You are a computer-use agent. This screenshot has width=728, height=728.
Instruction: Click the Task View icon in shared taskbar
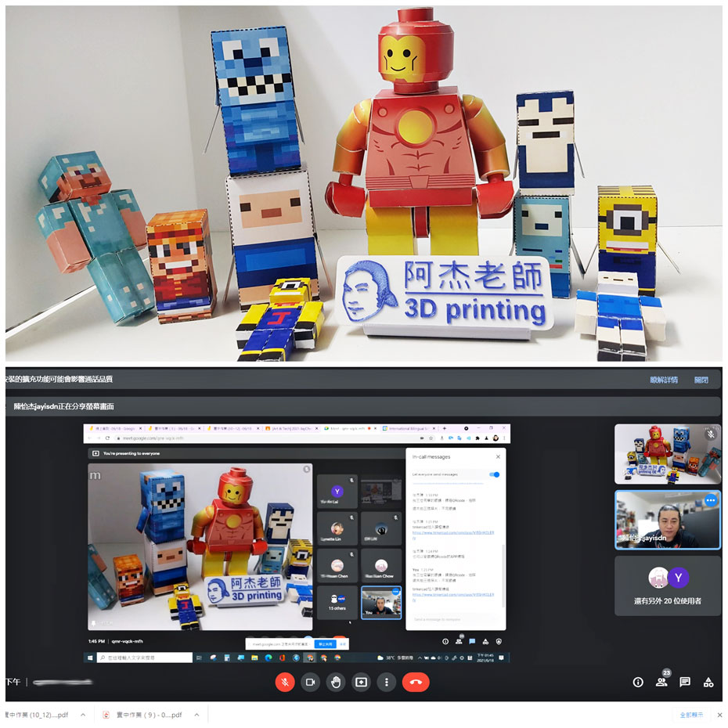[x=199, y=658]
